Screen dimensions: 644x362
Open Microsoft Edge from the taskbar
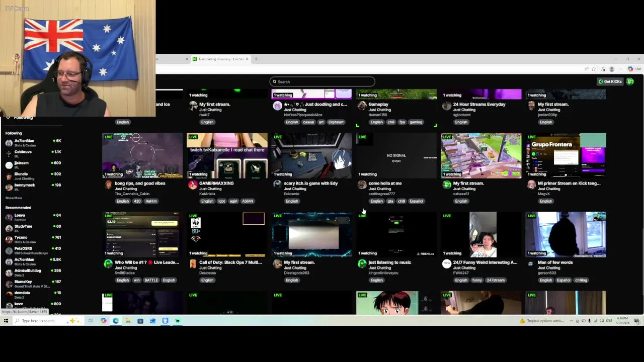[116, 321]
